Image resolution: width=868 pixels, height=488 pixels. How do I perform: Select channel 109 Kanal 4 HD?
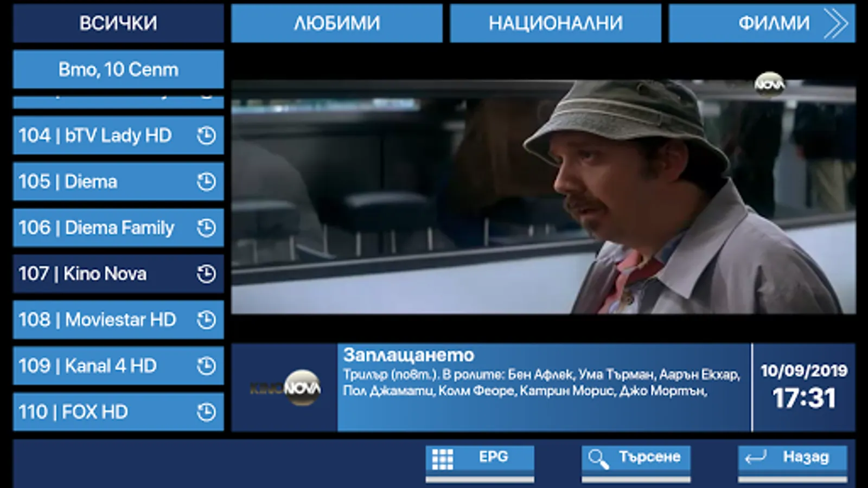118,366
